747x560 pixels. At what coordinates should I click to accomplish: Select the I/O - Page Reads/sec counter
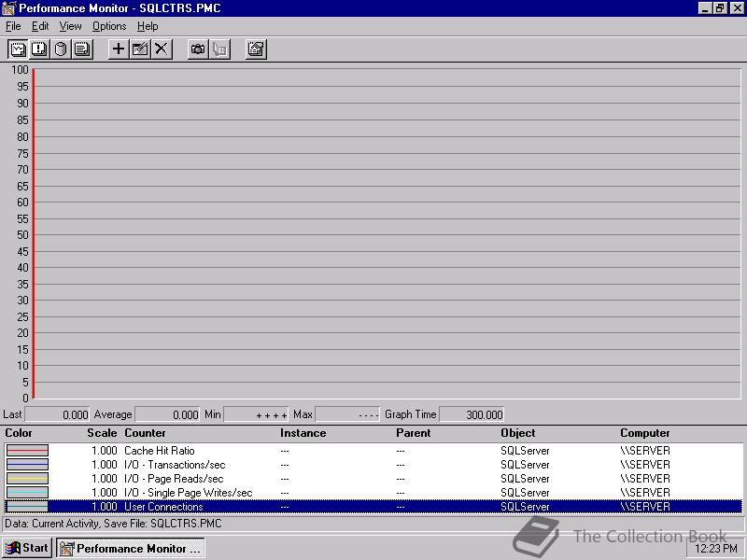pos(373,478)
